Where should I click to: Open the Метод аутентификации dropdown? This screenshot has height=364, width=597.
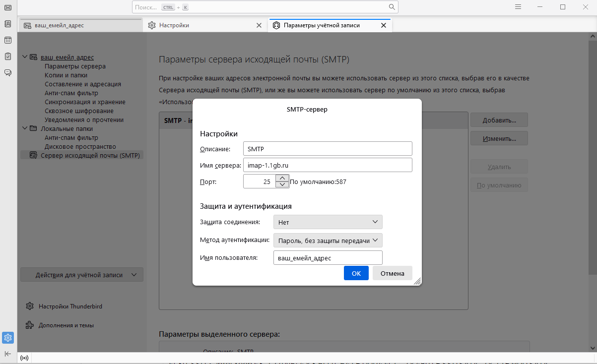tap(328, 241)
